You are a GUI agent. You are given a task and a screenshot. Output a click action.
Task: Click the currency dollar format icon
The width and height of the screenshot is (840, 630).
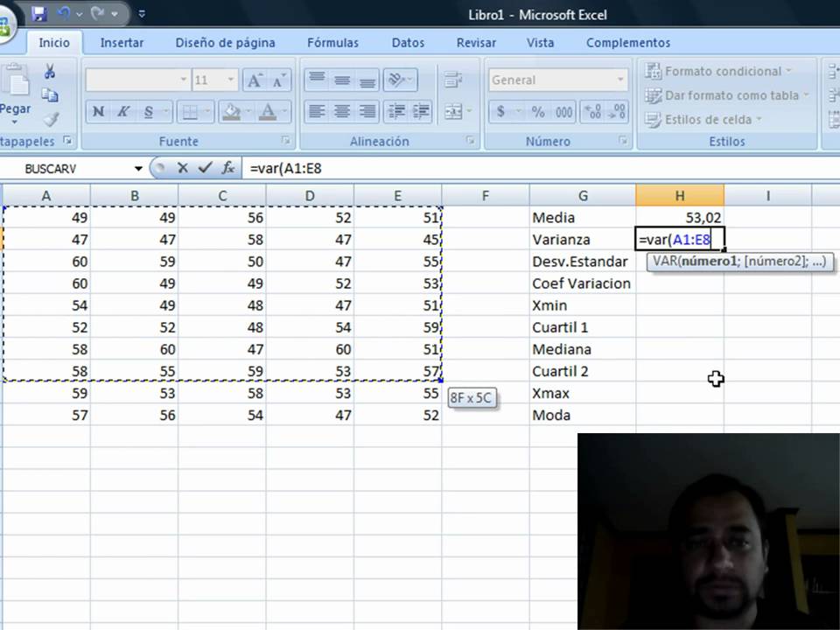[500, 111]
